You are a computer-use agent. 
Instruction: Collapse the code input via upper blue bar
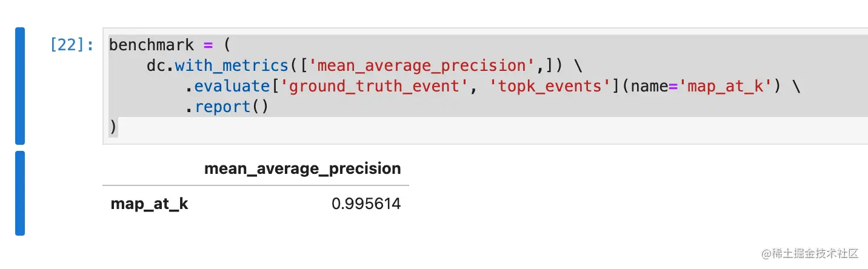click(x=20, y=85)
